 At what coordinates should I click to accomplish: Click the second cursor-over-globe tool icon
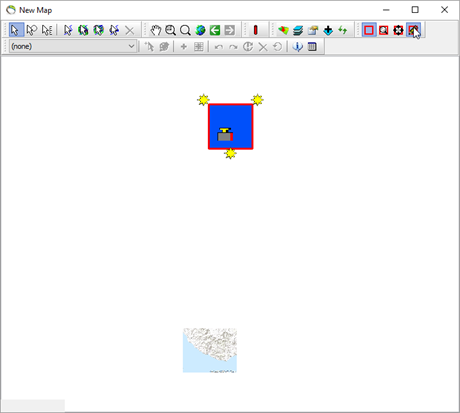(98, 30)
